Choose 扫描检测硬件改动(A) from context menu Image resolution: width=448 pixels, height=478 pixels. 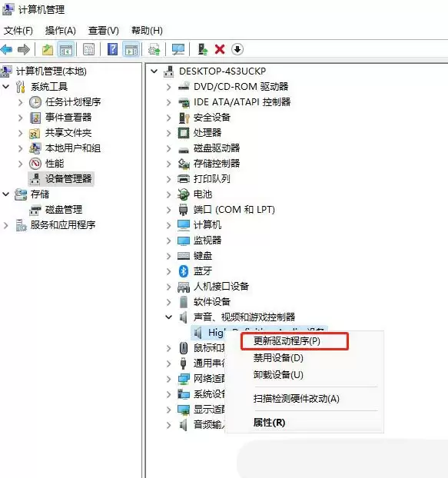point(304,399)
